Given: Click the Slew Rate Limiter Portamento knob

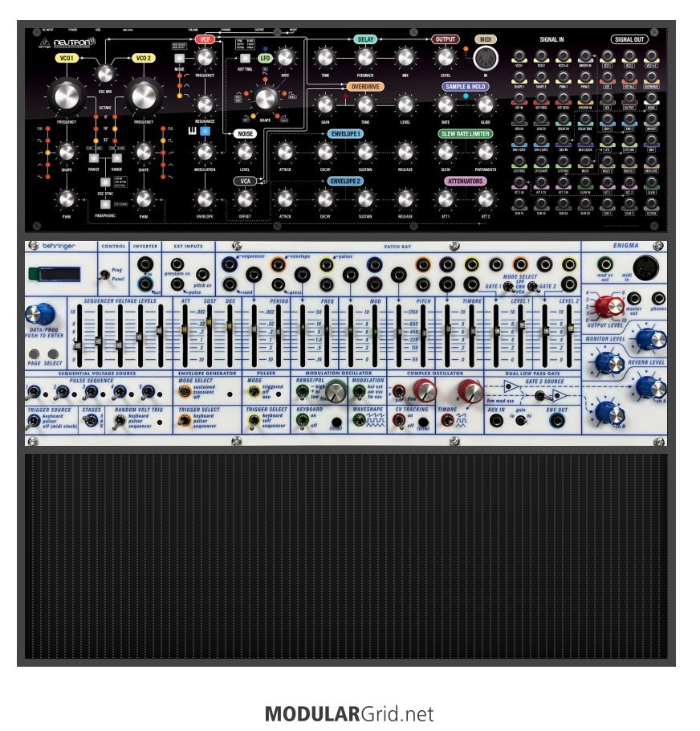Looking at the screenshot, I should point(486,152).
